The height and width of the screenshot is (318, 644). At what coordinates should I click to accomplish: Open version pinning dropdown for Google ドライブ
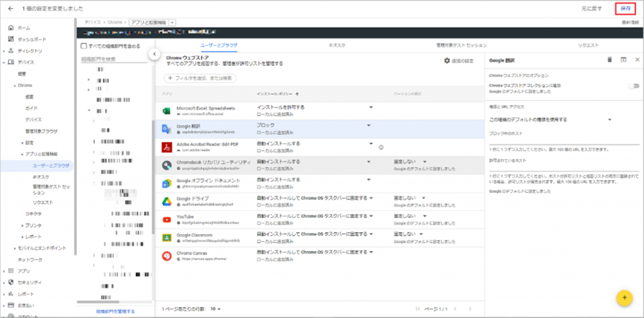pos(425,198)
